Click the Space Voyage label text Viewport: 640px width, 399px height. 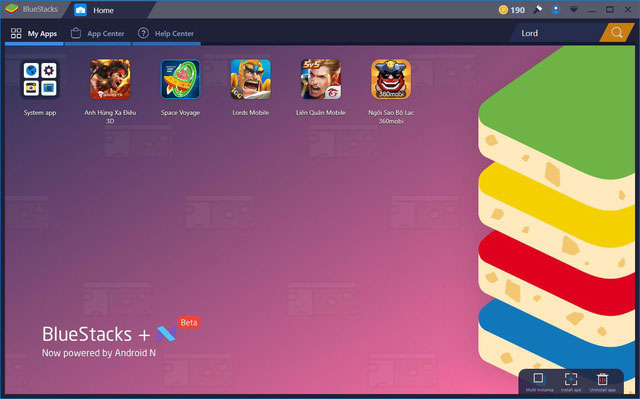[x=180, y=113]
